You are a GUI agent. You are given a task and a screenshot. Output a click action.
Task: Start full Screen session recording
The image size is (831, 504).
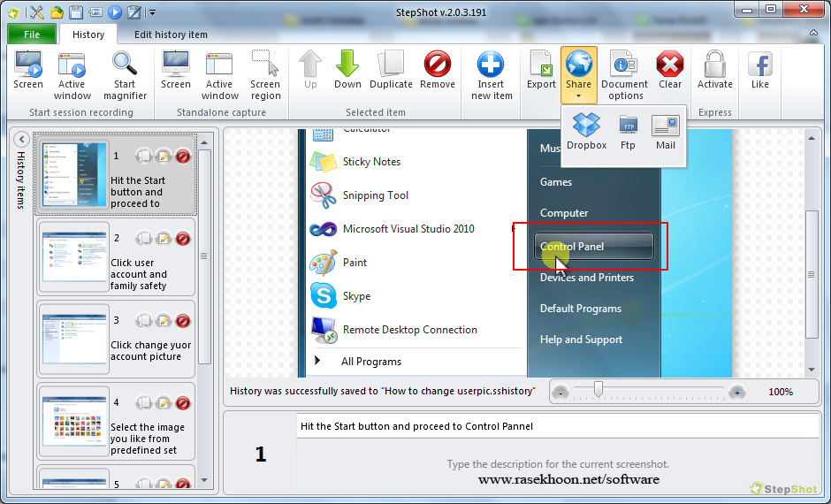coord(28,70)
